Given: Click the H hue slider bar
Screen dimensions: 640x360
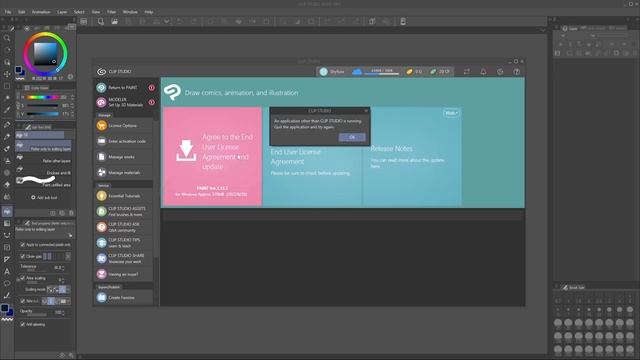Looking at the screenshot, I should point(42,97).
